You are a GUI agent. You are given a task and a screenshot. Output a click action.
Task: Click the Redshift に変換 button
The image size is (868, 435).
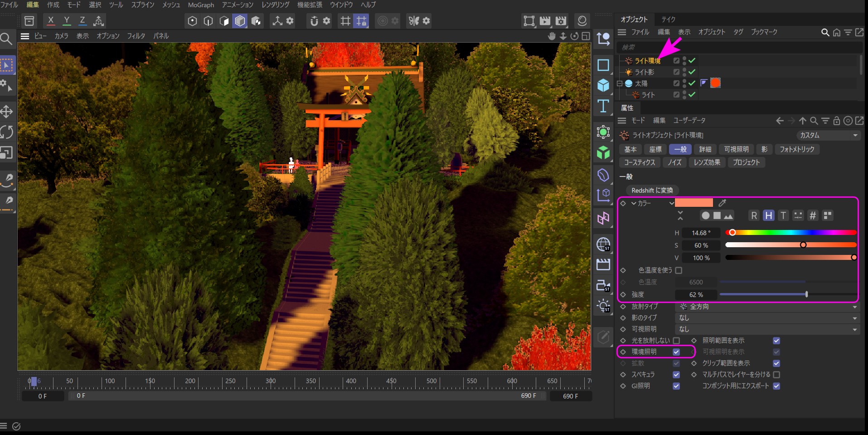pos(652,191)
